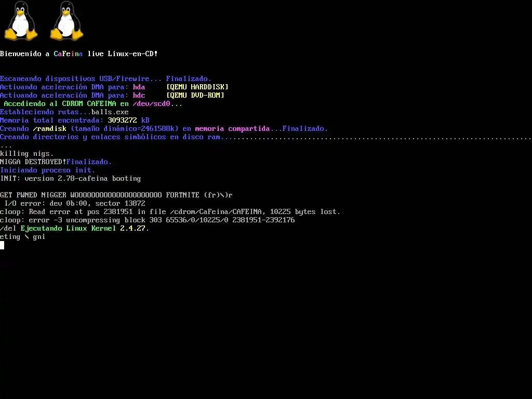Click the right Tux penguin logo

click(66, 21)
